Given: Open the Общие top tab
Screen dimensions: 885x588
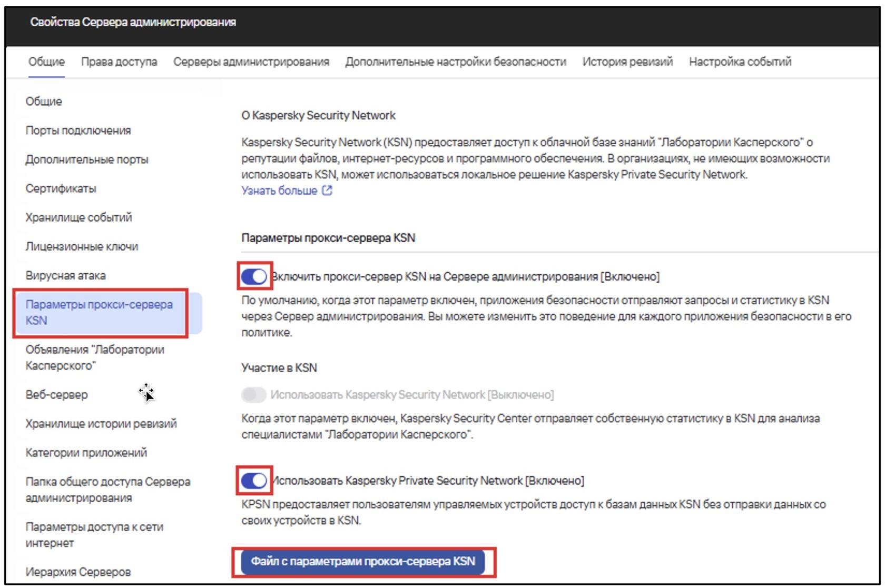Looking at the screenshot, I should point(46,62).
